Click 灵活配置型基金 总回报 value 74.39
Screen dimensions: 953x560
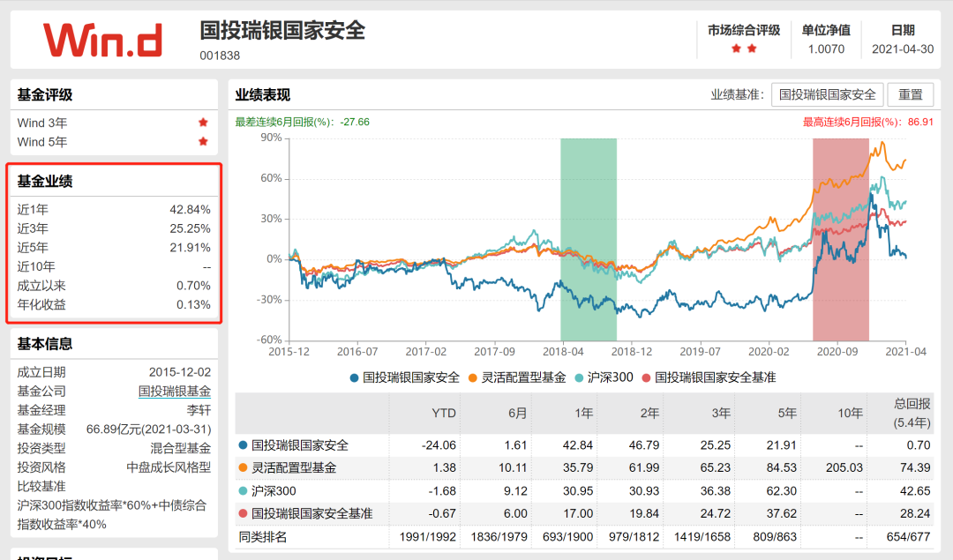915,467
